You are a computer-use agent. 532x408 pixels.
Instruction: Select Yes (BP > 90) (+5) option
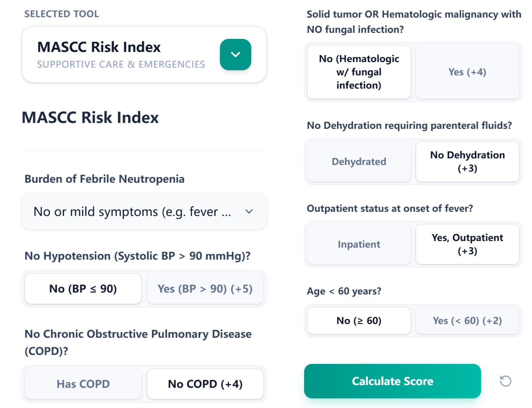[x=205, y=289]
